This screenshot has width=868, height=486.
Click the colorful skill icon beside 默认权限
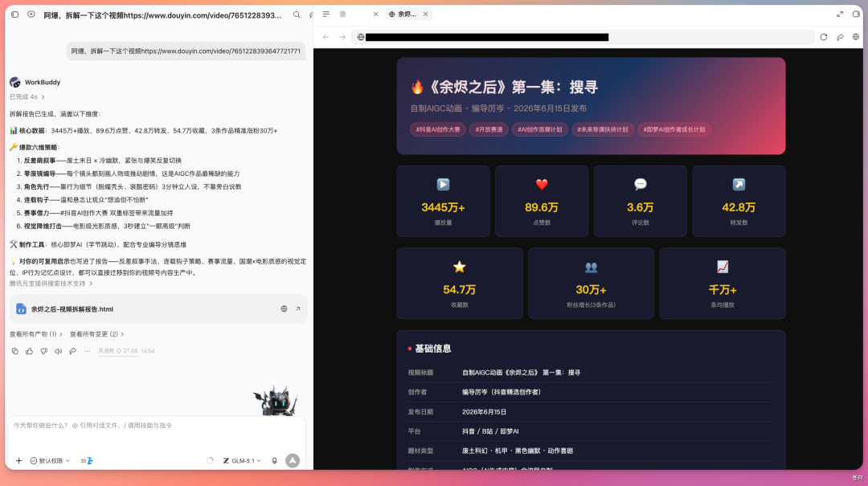(x=87, y=460)
